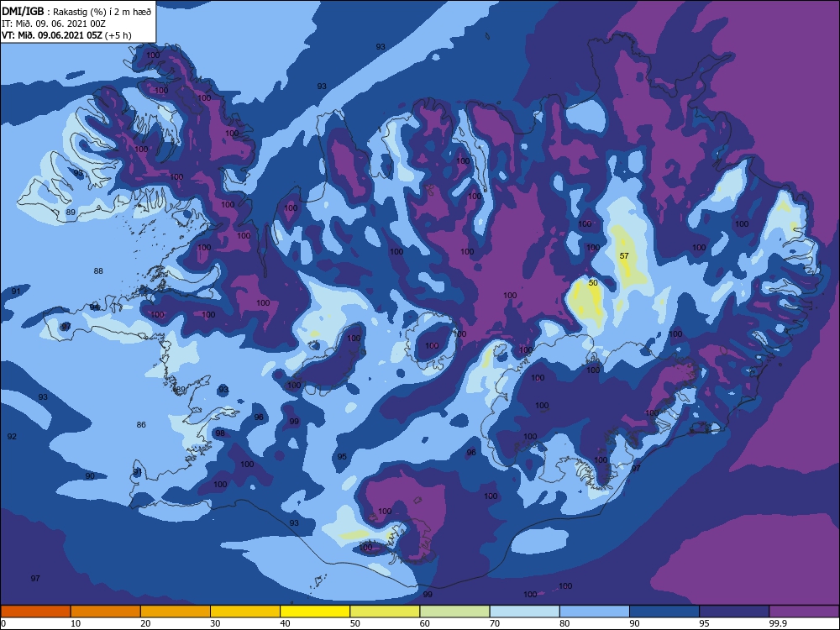The height and width of the screenshot is (630, 840).
Task: Select the "(+5 h)" forecast offset text
Action: point(118,35)
